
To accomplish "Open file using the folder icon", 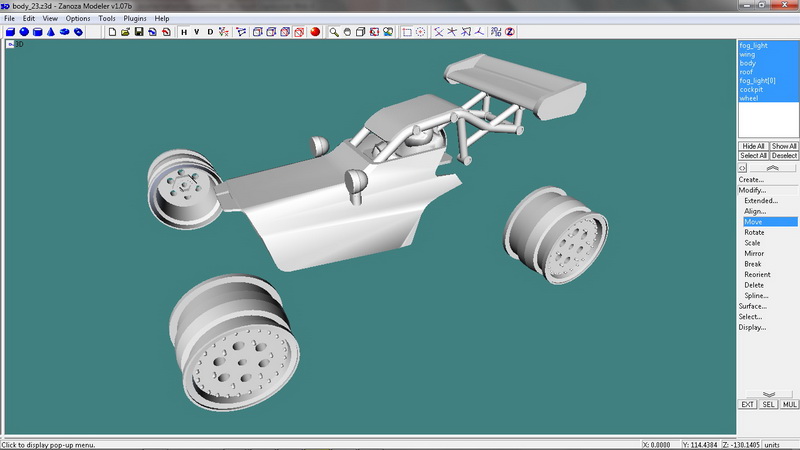I will coord(126,32).
